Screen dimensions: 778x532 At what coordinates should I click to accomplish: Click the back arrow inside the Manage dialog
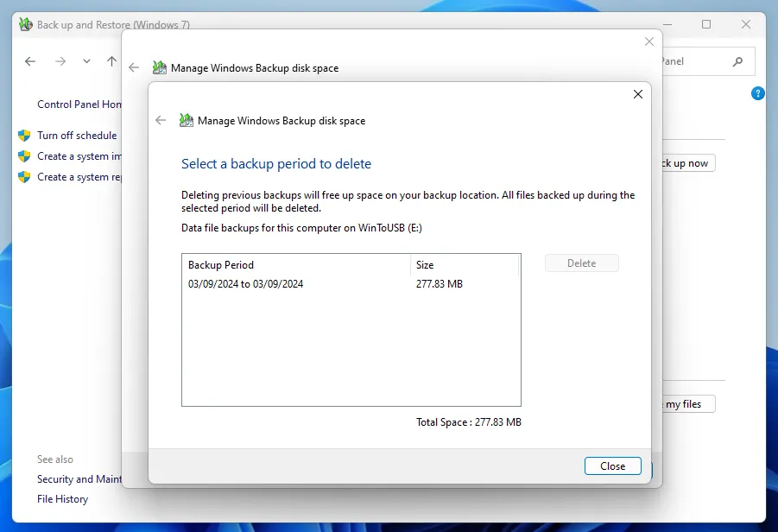coord(160,120)
